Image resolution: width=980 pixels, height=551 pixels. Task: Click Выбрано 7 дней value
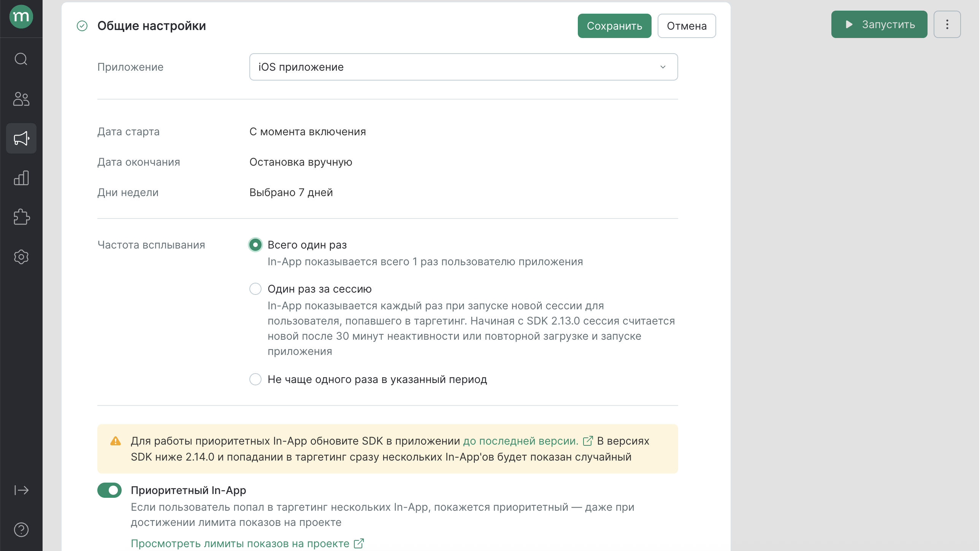(x=291, y=192)
